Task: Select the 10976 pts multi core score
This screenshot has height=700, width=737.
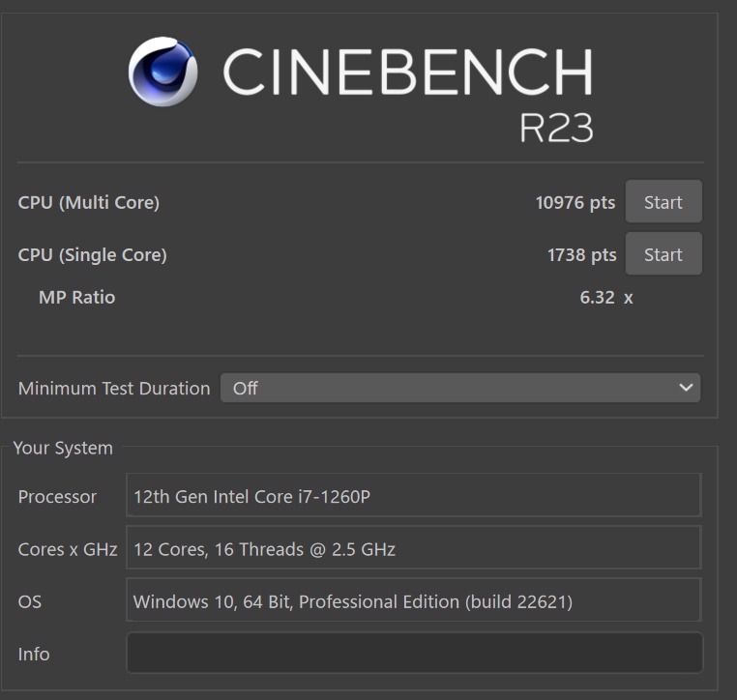Action: tap(575, 203)
